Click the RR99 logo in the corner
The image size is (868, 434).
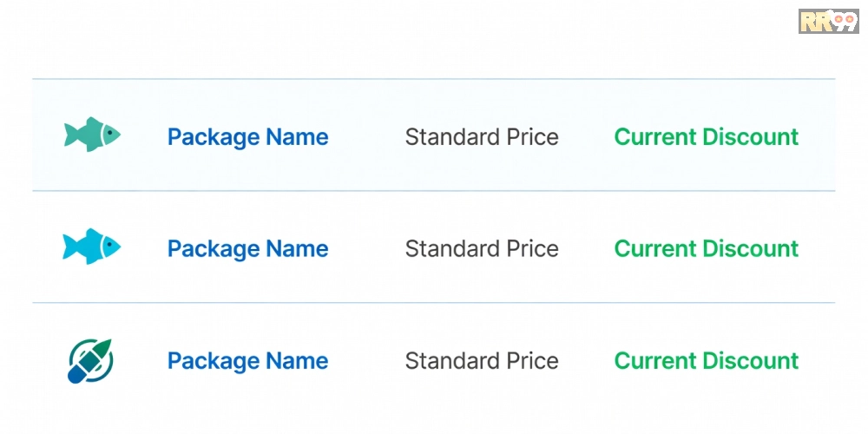(828, 21)
